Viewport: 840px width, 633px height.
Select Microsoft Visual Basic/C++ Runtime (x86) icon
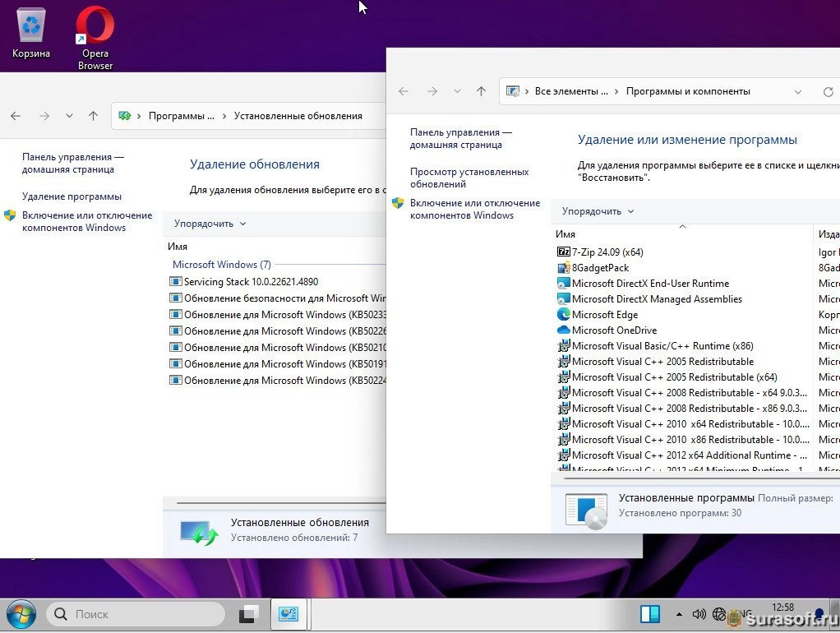click(564, 346)
